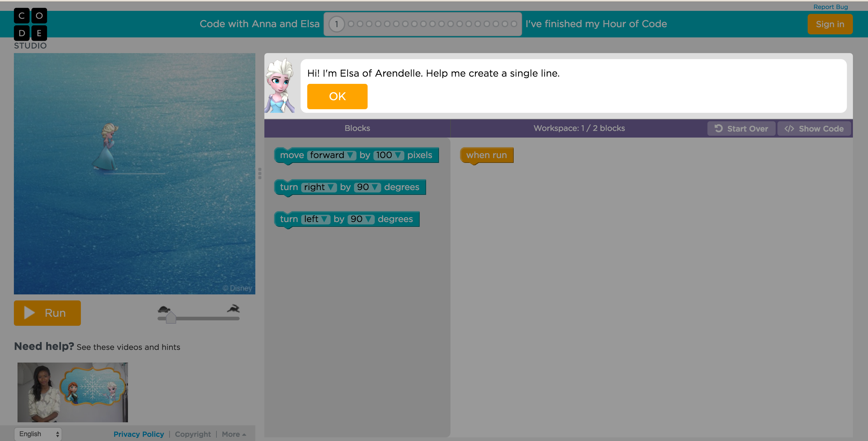Click the Start Over reset icon
The width and height of the screenshot is (868, 441).
(718, 128)
